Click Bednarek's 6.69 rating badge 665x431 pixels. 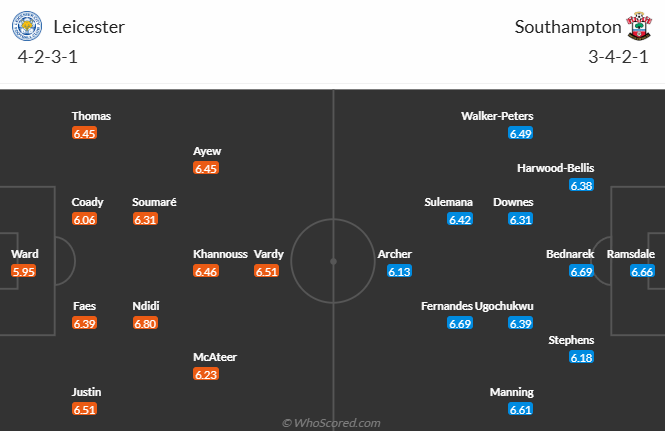(581, 271)
